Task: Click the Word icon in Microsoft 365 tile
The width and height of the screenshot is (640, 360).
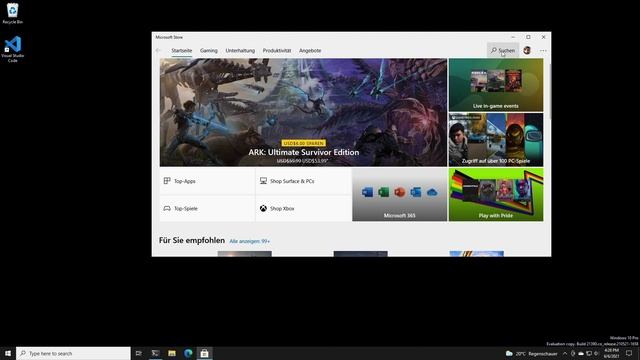Action: (x=367, y=192)
